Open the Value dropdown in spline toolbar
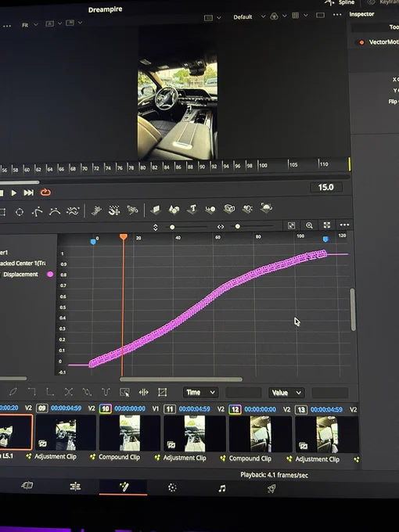The image size is (399, 532). (286, 393)
